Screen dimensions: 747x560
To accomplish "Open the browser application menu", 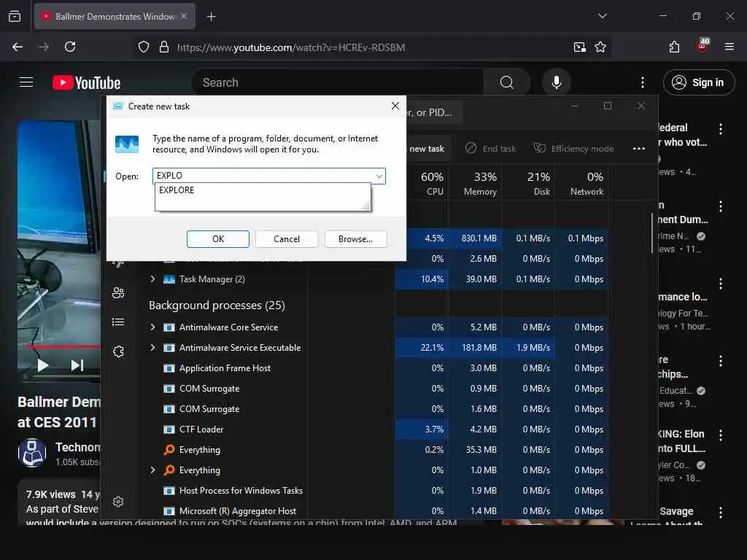I will [729, 47].
